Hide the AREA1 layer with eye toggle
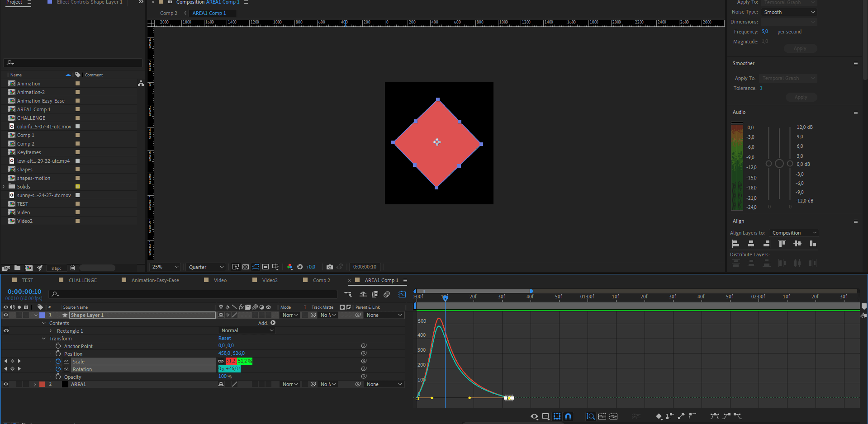The height and width of the screenshot is (424, 868). (x=6, y=384)
